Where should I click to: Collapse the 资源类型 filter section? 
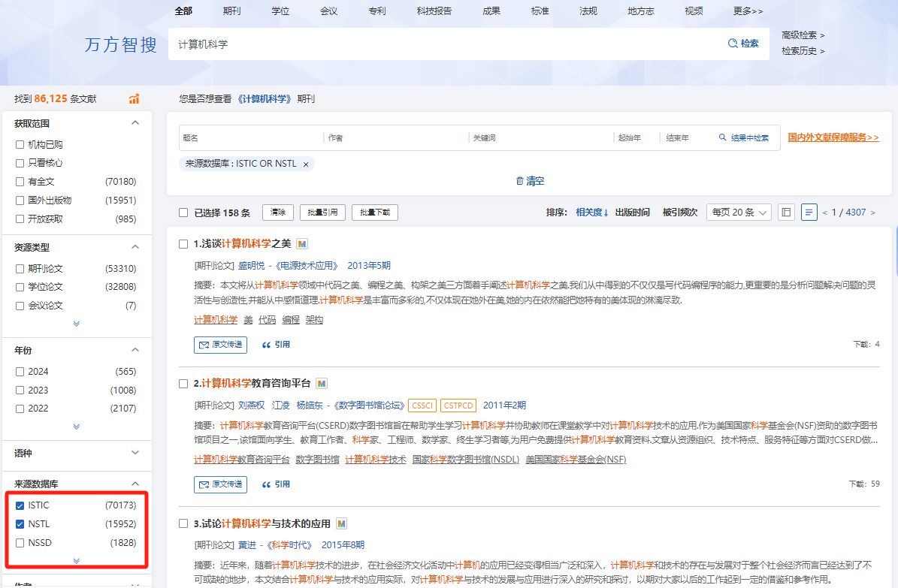click(135, 247)
